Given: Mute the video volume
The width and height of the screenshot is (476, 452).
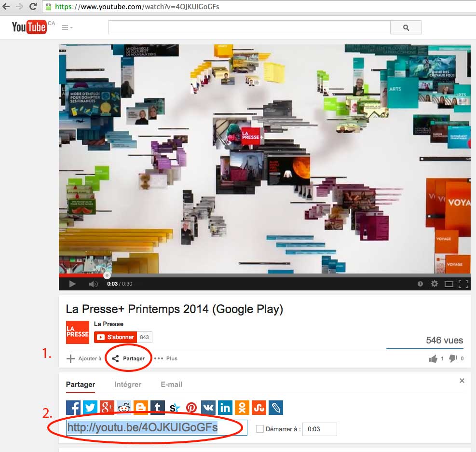Looking at the screenshot, I should pos(93,284).
